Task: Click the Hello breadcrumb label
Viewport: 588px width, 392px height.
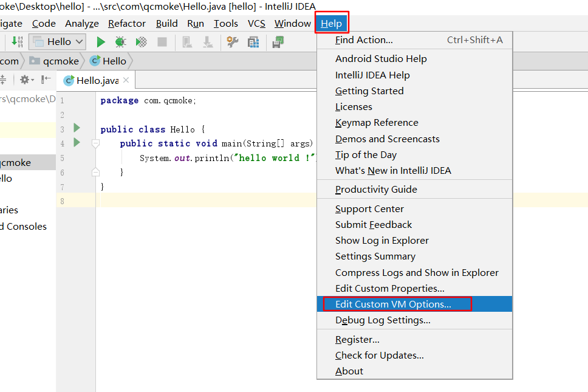Action: [114, 61]
